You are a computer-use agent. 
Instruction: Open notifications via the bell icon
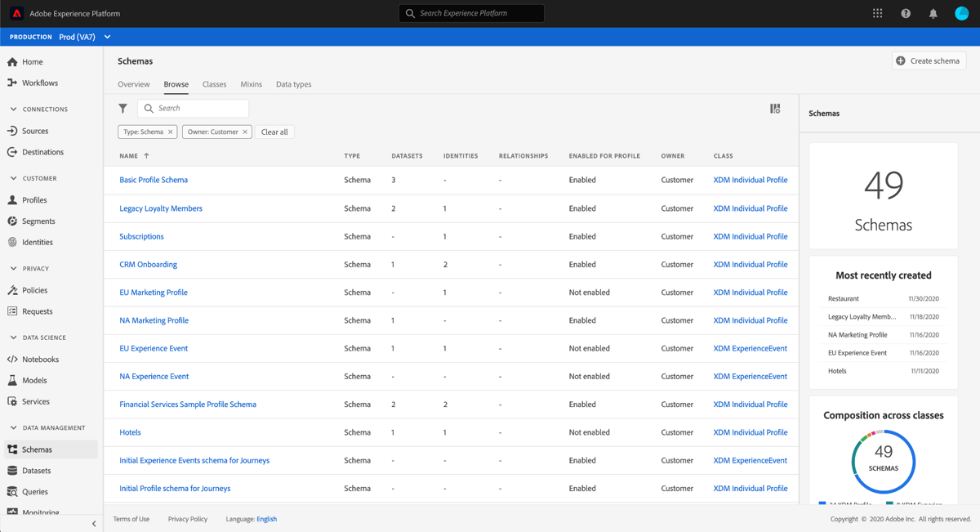click(x=933, y=12)
